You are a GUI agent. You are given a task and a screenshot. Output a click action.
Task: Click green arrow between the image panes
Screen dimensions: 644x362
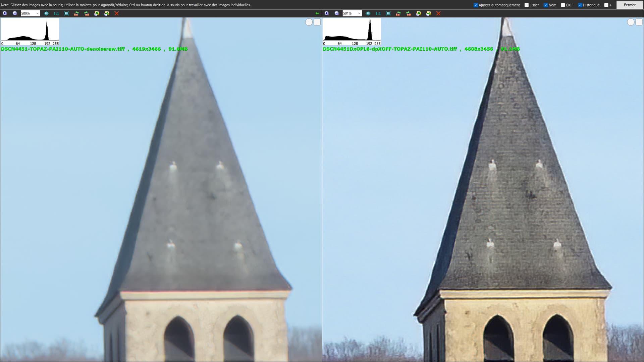(x=317, y=13)
